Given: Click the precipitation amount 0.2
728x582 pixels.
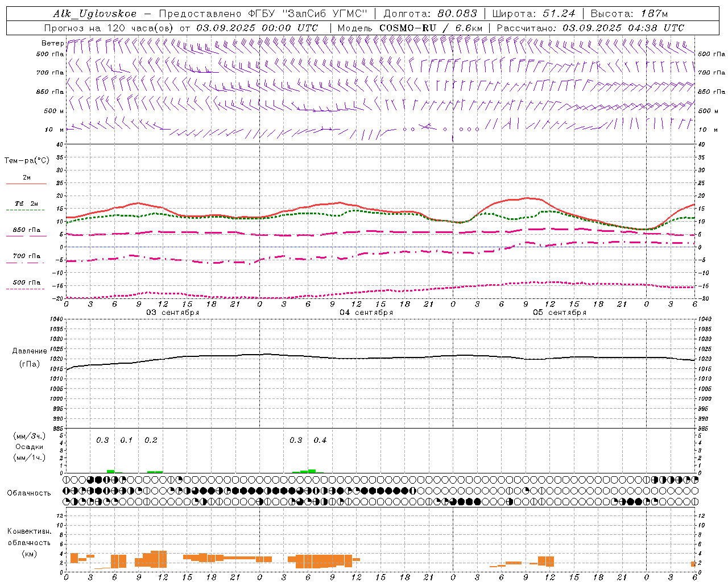Looking at the screenshot, I should tap(151, 440).
